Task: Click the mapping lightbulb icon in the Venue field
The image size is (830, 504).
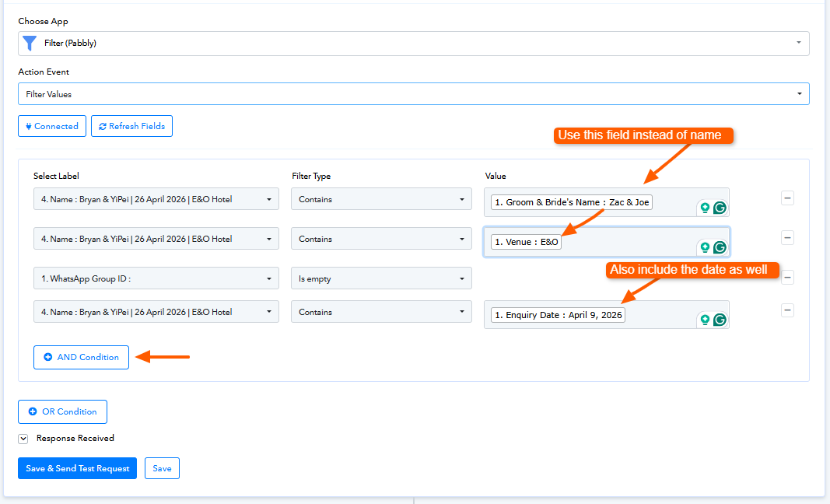Action: click(x=705, y=247)
